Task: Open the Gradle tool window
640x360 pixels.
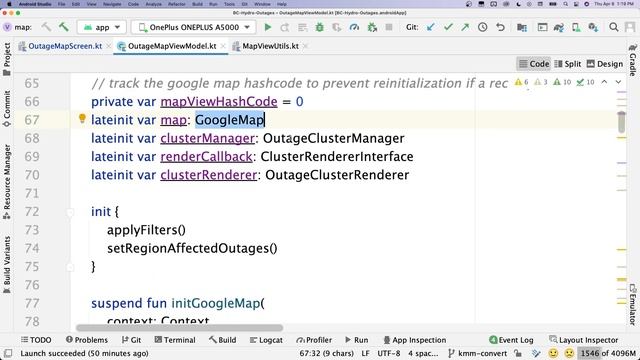Action: (x=633, y=59)
